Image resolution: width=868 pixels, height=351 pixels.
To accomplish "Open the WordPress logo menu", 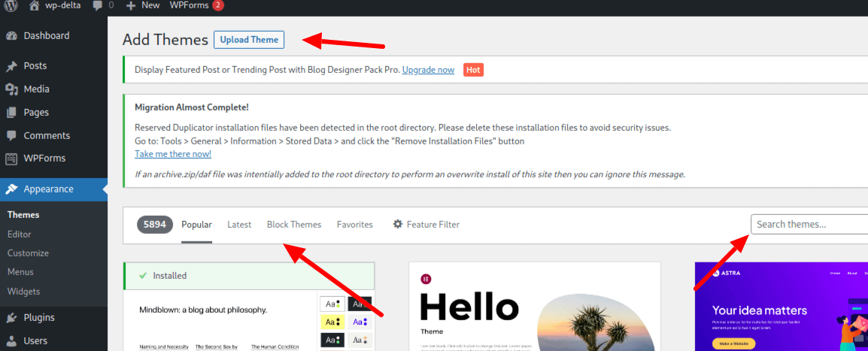I will click(11, 5).
